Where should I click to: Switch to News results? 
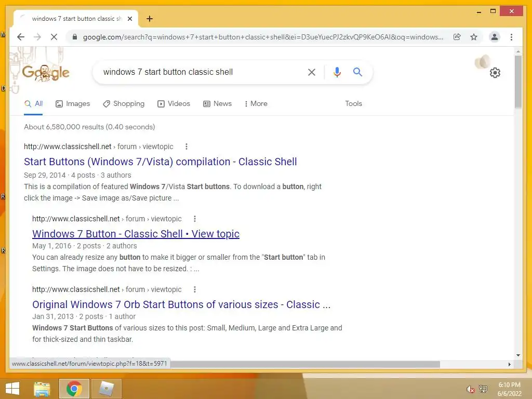tap(218, 104)
